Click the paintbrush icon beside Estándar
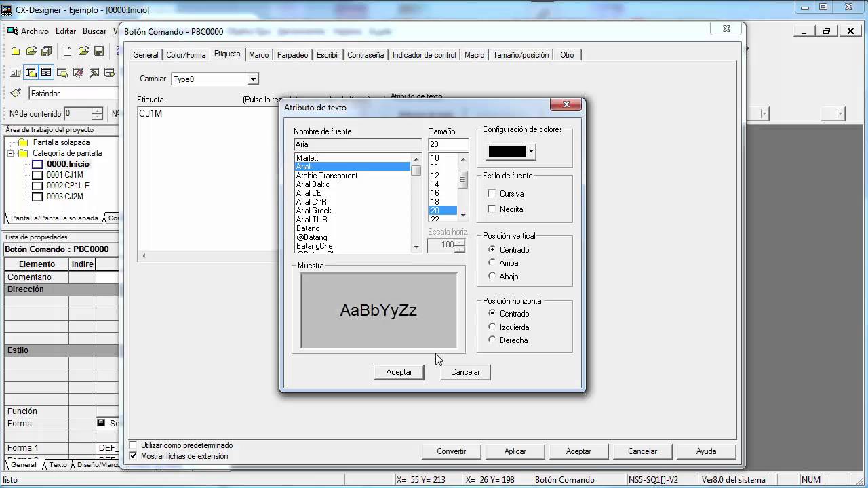The width and height of the screenshot is (868, 488). point(16,93)
